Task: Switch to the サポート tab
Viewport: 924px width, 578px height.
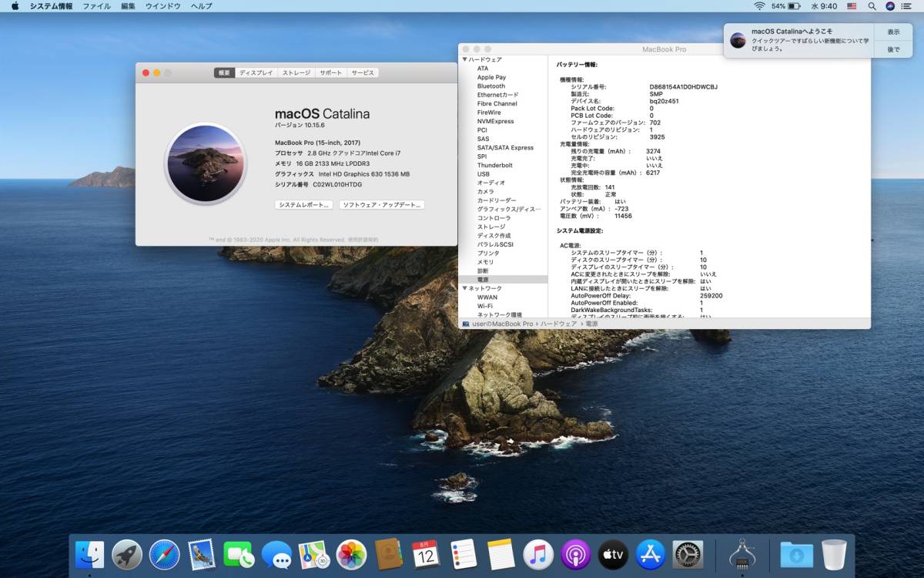Action: point(331,72)
